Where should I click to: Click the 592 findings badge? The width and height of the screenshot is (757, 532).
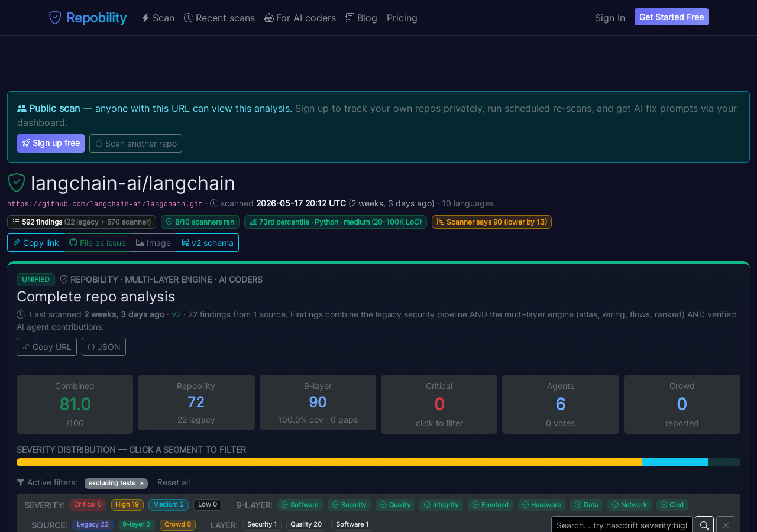coord(82,222)
